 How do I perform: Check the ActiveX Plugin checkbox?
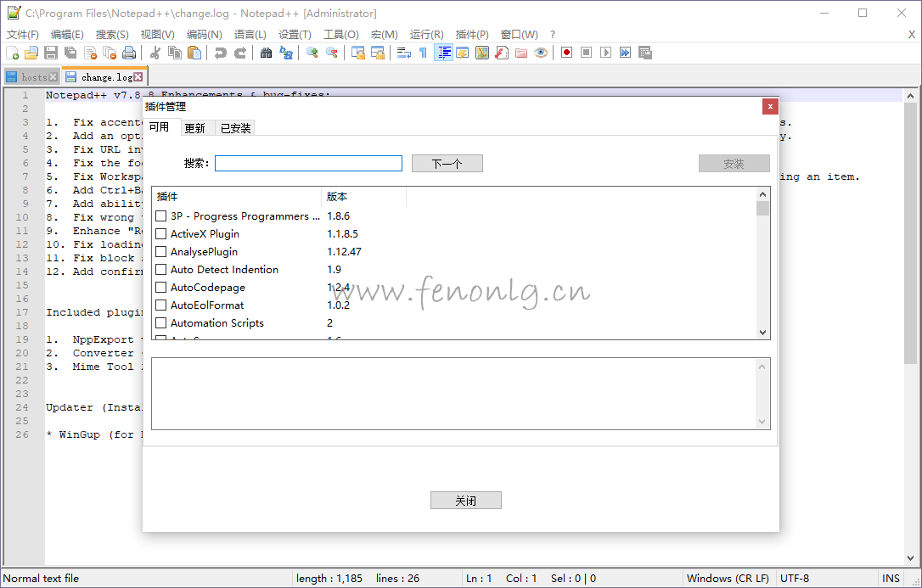click(x=160, y=234)
